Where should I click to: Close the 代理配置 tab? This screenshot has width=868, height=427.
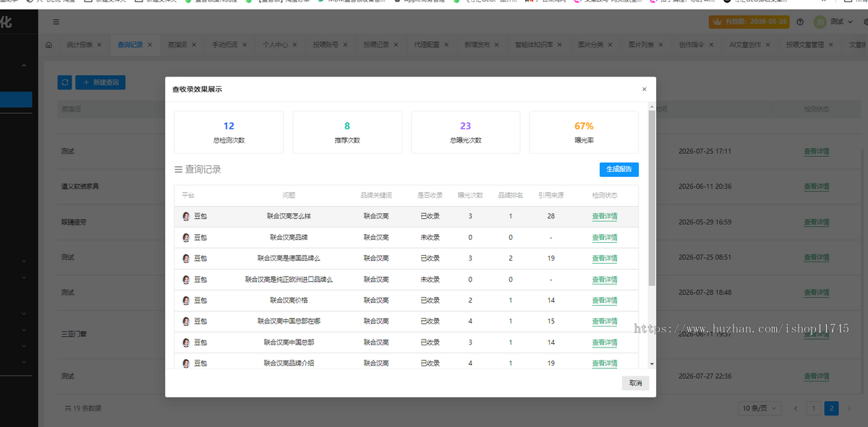(446, 45)
